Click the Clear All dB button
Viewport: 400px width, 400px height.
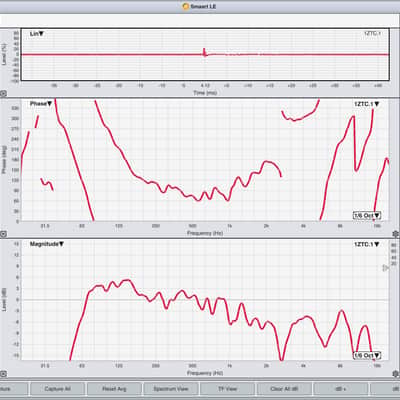pyautogui.click(x=284, y=389)
